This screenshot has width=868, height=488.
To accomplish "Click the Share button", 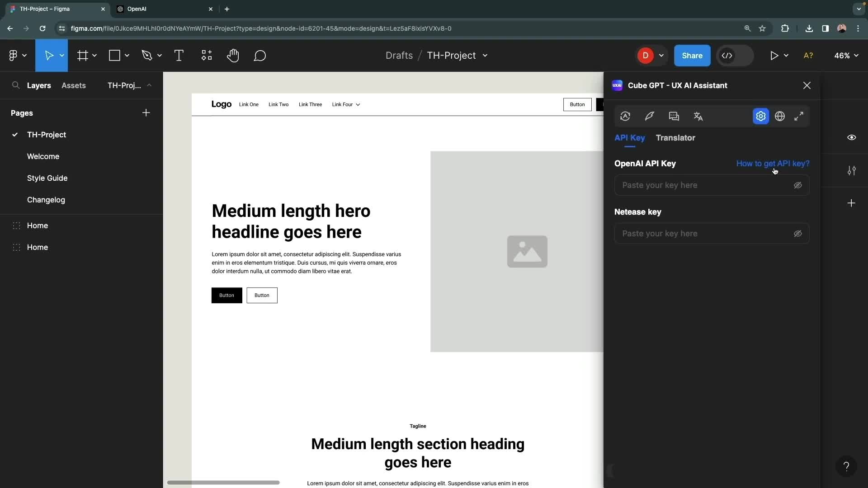I will click(692, 55).
